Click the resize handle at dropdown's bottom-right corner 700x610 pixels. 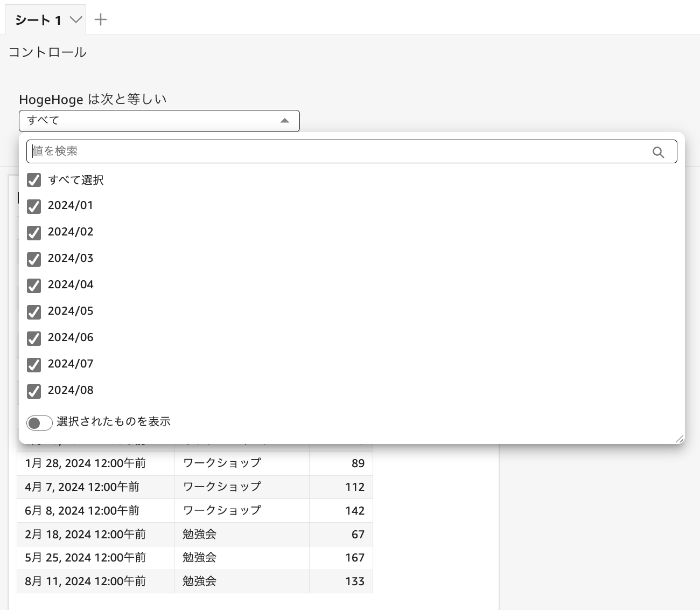click(678, 439)
